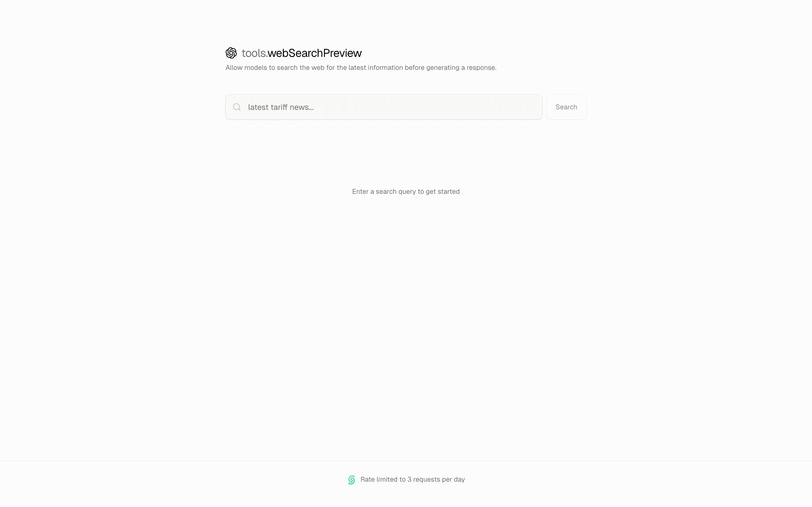The width and height of the screenshot is (812, 507).
Task: Click the 'webSearchPreview' heading text
Action: (314, 53)
